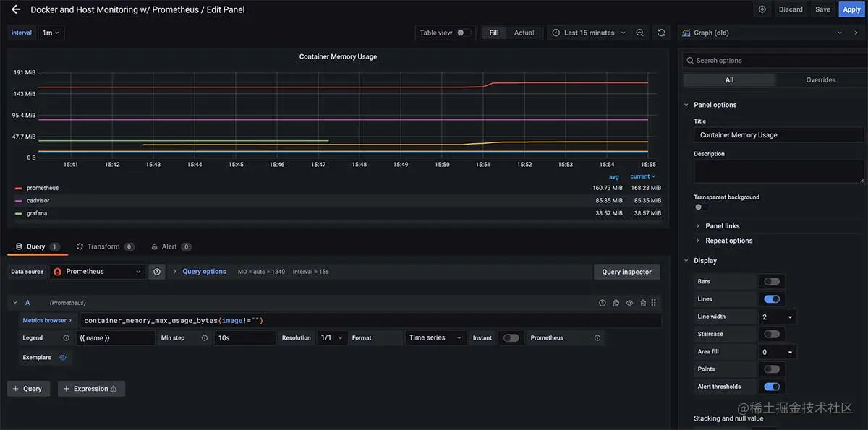Delete query A with the trash icon

tap(643, 303)
